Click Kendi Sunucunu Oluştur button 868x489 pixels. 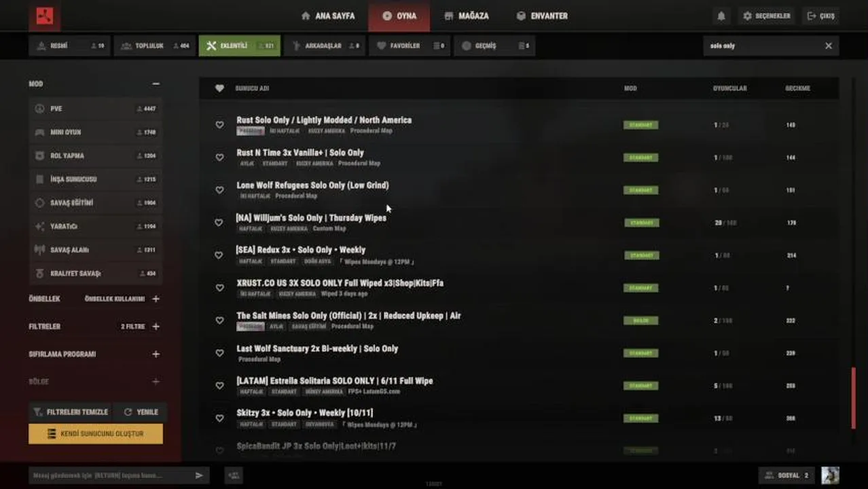(x=96, y=433)
